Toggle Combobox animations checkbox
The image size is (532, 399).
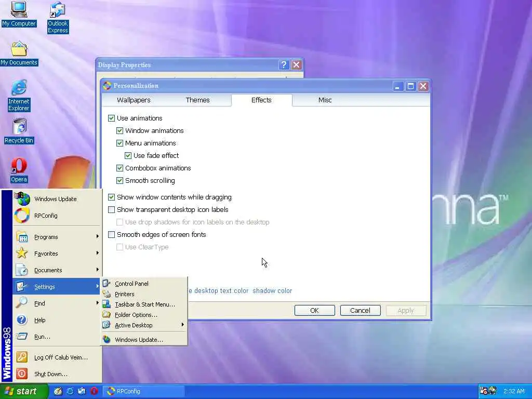click(x=119, y=168)
